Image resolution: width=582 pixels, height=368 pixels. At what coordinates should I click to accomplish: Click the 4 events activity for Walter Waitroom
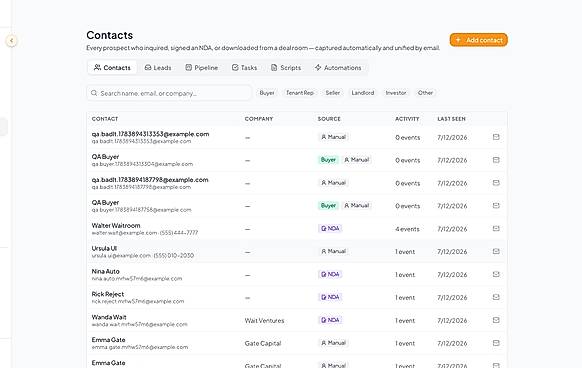coord(407,229)
